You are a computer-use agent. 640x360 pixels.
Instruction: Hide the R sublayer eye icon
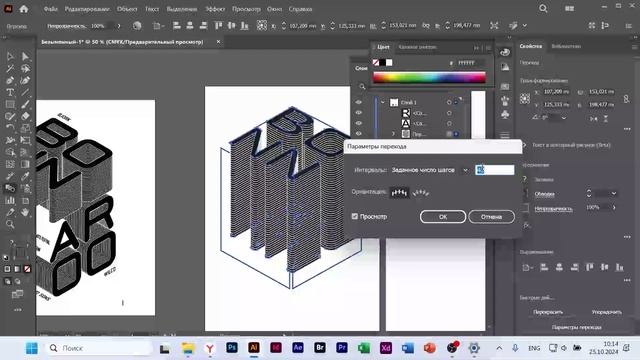coord(359,113)
